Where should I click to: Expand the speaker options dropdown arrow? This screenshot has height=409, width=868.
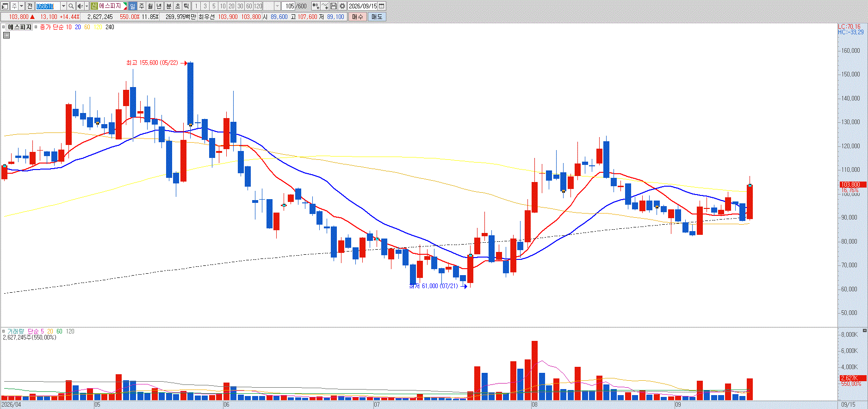[x=87, y=6]
